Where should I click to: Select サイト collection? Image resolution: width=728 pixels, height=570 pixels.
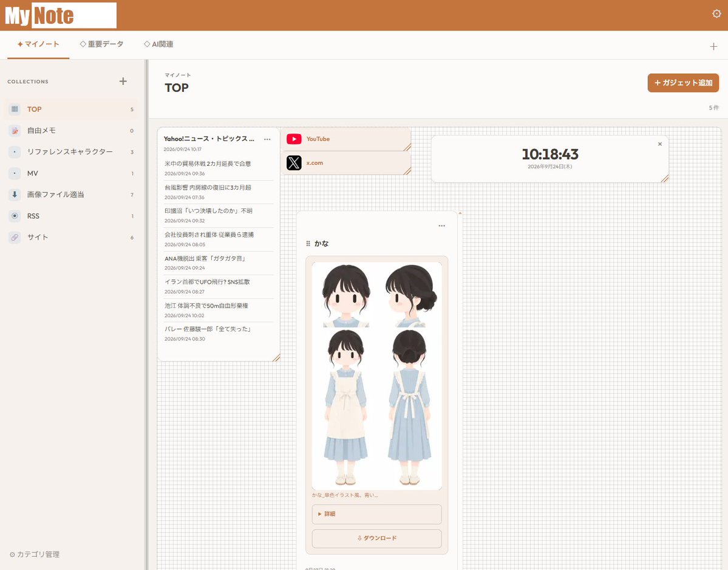tap(72, 238)
